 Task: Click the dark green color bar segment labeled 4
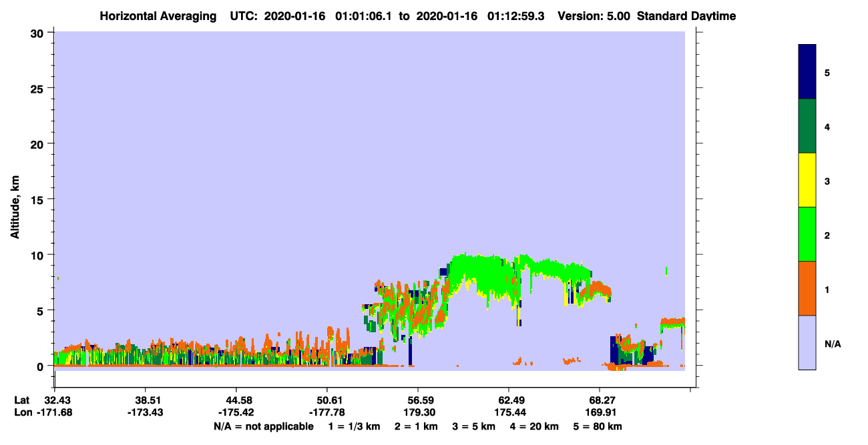click(x=807, y=126)
